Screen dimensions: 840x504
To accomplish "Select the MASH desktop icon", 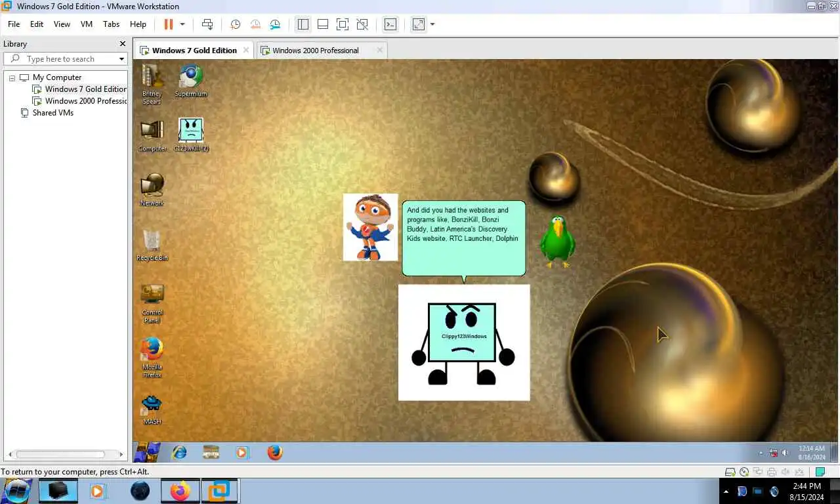I will 152,409.
